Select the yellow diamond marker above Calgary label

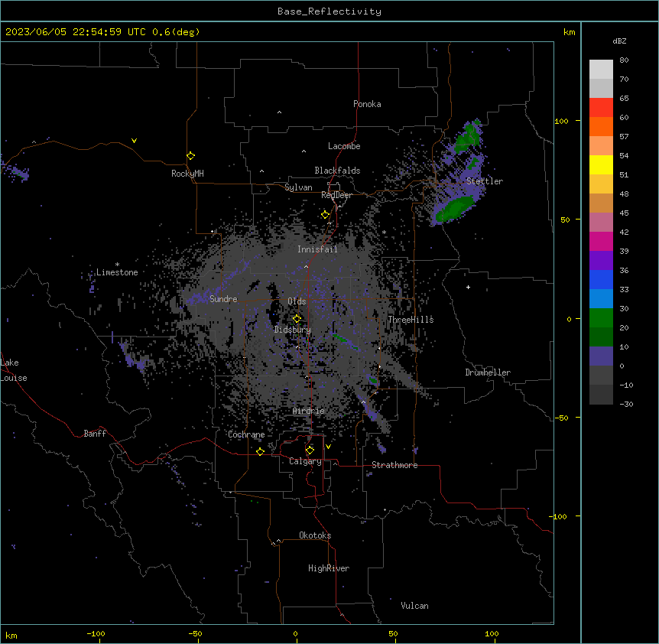(x=310, y=450)
